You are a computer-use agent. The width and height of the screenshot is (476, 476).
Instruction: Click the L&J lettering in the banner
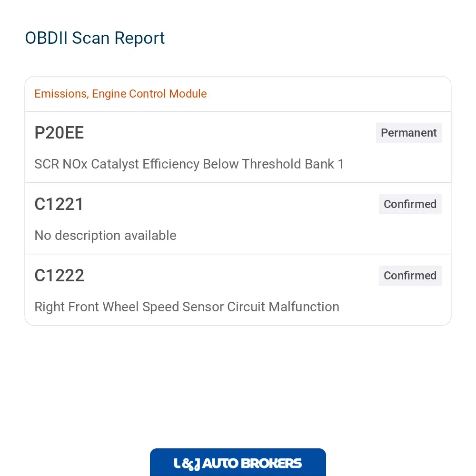point(187,464)
